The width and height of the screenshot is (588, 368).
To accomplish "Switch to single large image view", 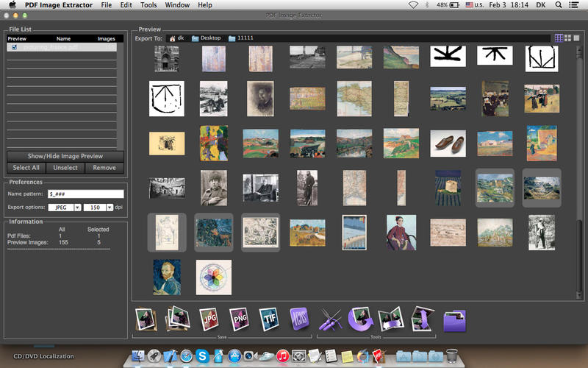I will pyautogui.click(x=577, y=38).
